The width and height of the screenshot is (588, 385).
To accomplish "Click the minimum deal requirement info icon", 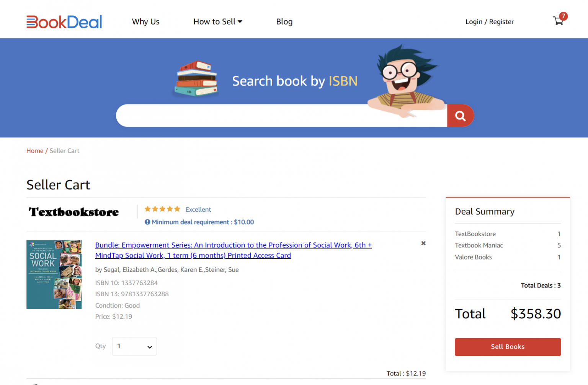I will tap(147, 222).
